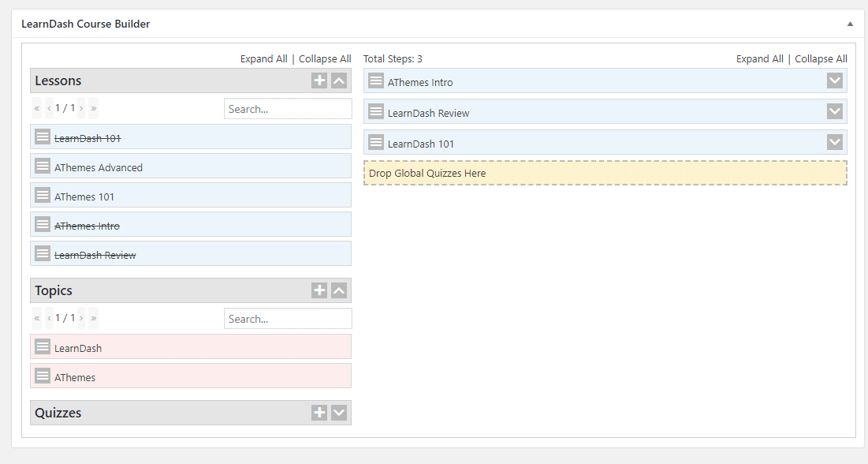Click drag handle icon for AThemes topic
868x464 pixels.
pyautogui.click(x=43, y=377)
